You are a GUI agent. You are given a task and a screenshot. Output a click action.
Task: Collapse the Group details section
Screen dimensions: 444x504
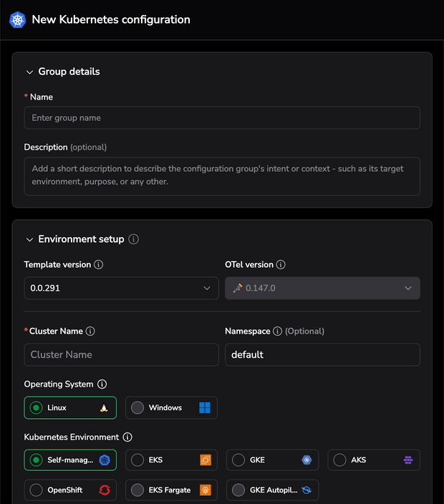30,72
